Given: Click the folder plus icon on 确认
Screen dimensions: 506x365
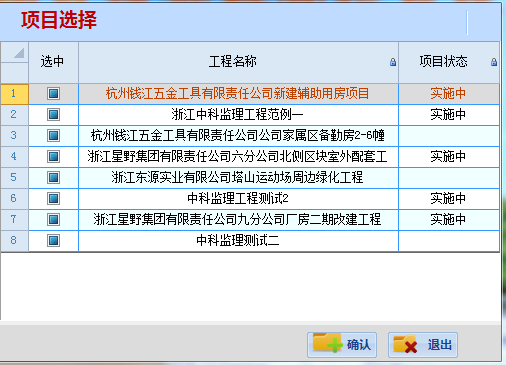Looking at the screenshot, I should 327,342.
